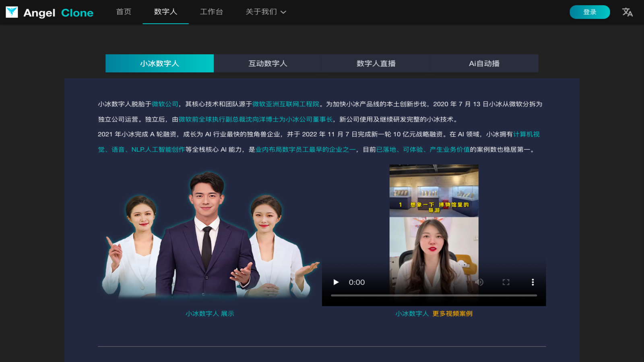Enter fullscreen mode on the video
Screen dimensions: 644x362
[506, 282]
